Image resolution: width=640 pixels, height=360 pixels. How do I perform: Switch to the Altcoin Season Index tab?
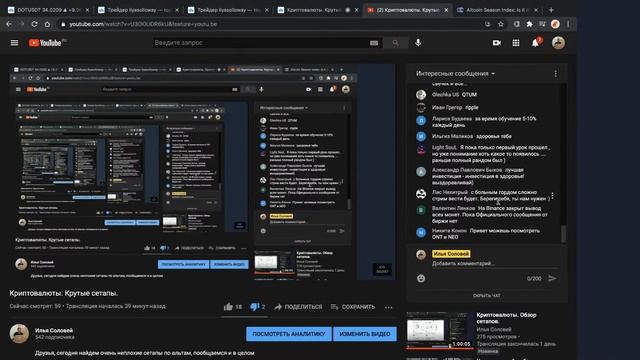pyautogui.click(x=497, y=10)
